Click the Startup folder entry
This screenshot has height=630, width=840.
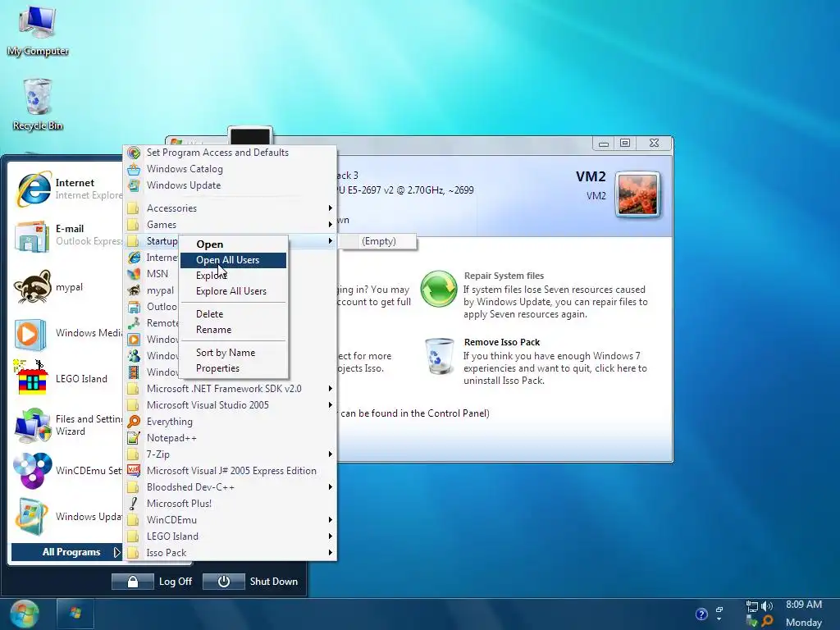[x=153, y=242]
